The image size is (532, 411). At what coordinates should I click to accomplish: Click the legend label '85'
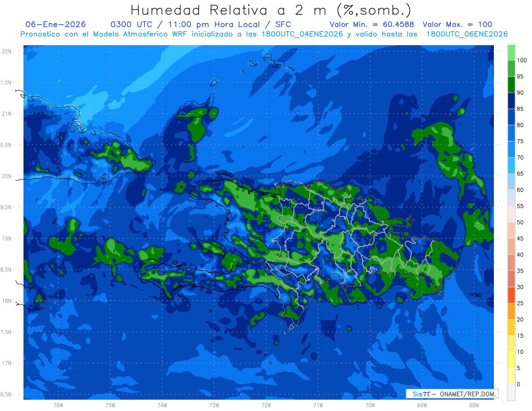click(520, 109)
